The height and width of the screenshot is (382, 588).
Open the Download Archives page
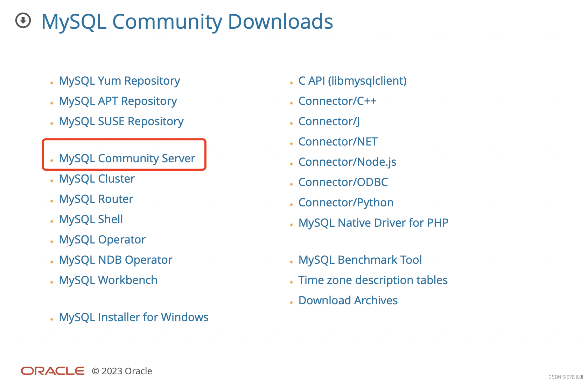[348, 300]
